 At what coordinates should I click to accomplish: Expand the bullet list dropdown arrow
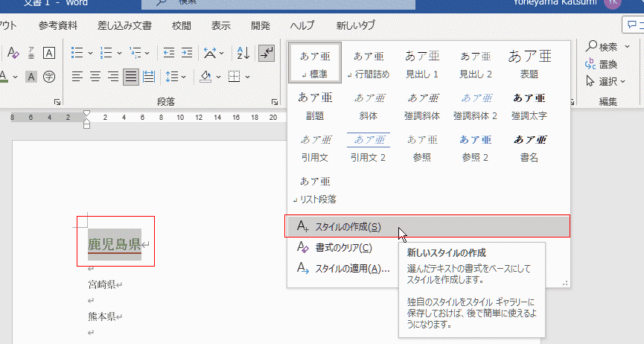point(91,53)
